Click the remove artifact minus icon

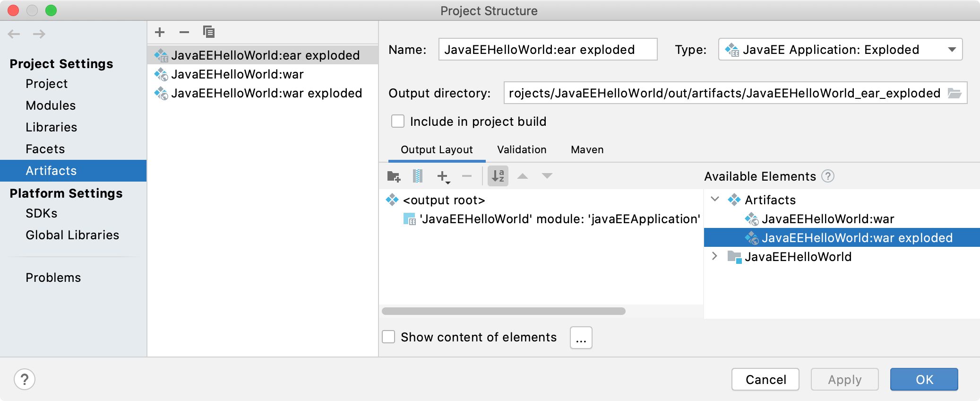[184, 32]
